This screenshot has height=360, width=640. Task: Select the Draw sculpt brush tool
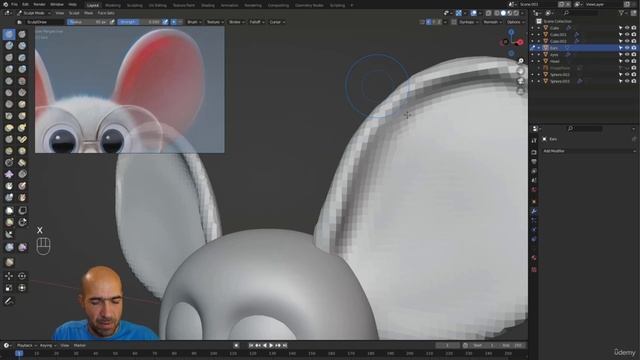tap(9, 34)
